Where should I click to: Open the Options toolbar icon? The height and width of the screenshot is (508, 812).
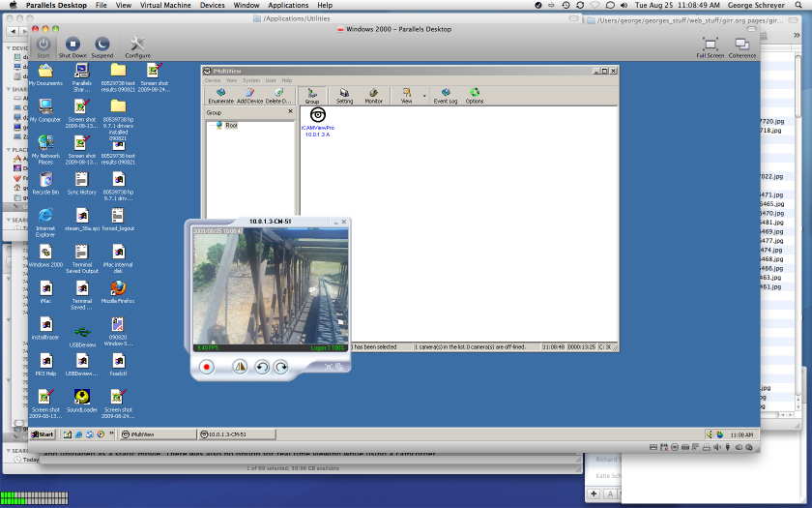(x=474, y=96)
